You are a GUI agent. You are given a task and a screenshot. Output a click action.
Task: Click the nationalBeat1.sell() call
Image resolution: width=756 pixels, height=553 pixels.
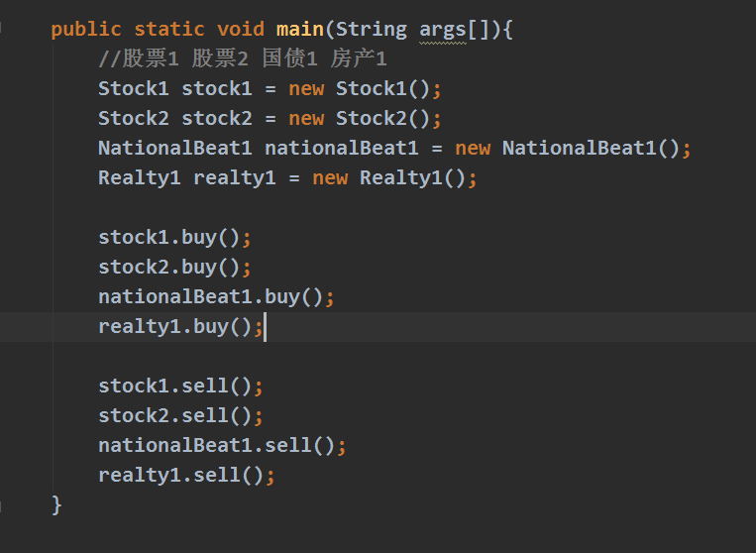point(222,446)
